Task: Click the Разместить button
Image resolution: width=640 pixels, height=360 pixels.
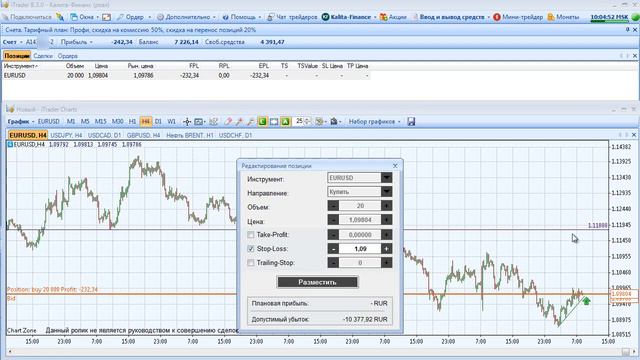Action: pyautogui.click(x=317, y=282)
